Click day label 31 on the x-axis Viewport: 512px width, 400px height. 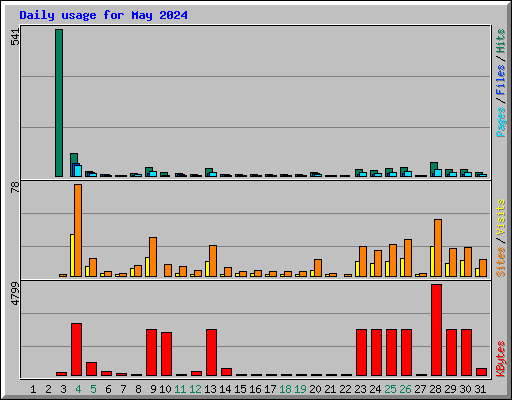pos(480,389)
